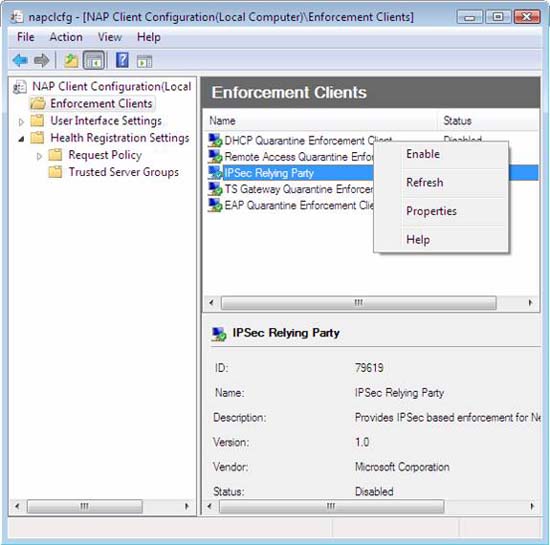Click the napclcfg title bar app icon
The height and width of the screenshot is (545, 550).
[16, 16]
